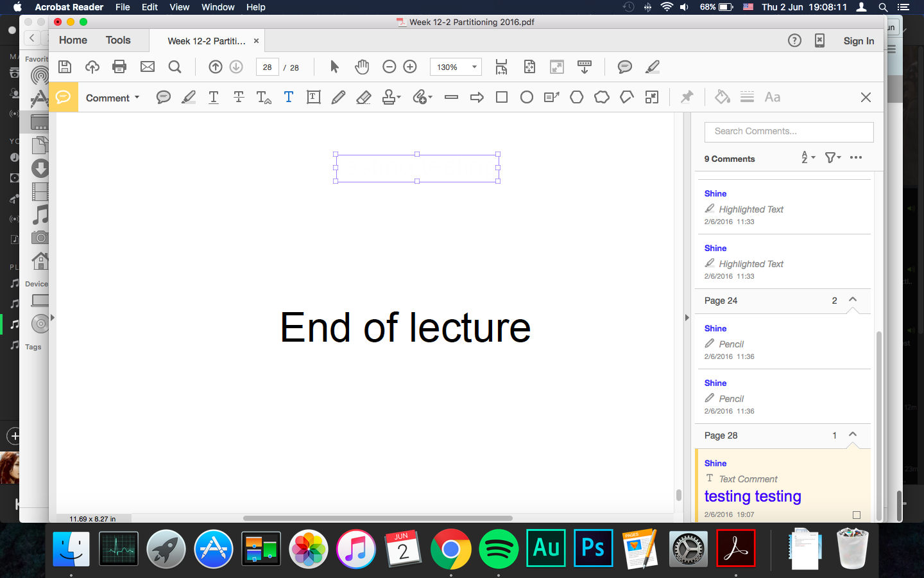The height and width of the screenshot is (578, 924).
Task: Choose the Selection arrow tool
Action: (334, 67)
